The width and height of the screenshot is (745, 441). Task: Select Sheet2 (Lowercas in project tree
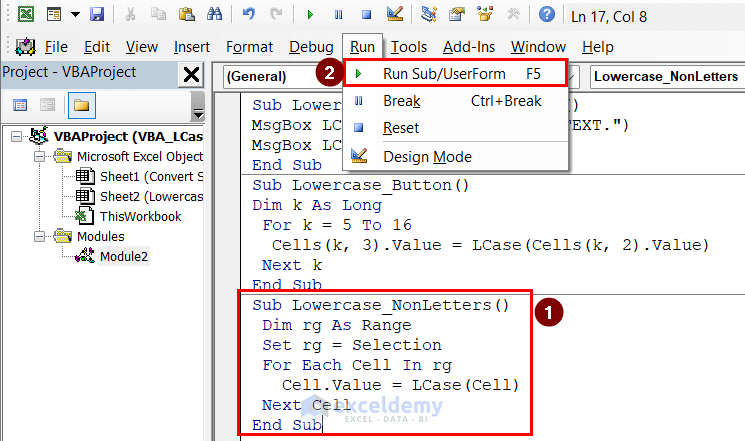tap(151, 197)
